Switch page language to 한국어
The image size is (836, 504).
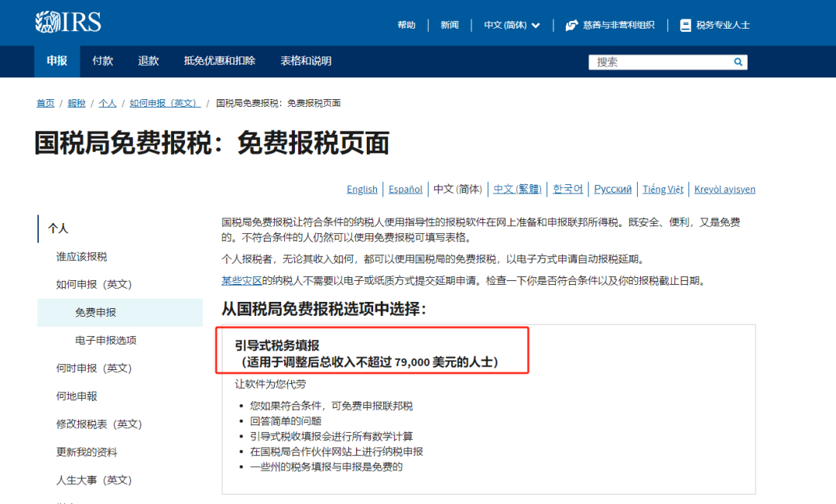coord(568,190)
